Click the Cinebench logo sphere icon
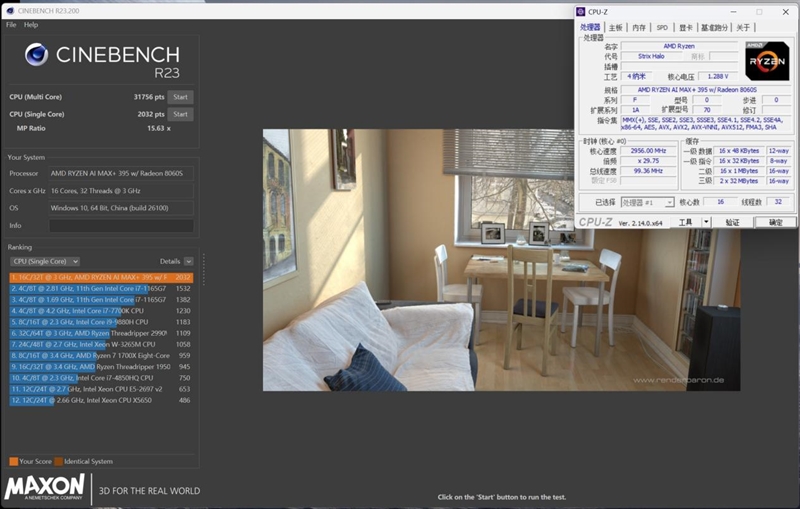The image size is (800, 509). point(36,55)
